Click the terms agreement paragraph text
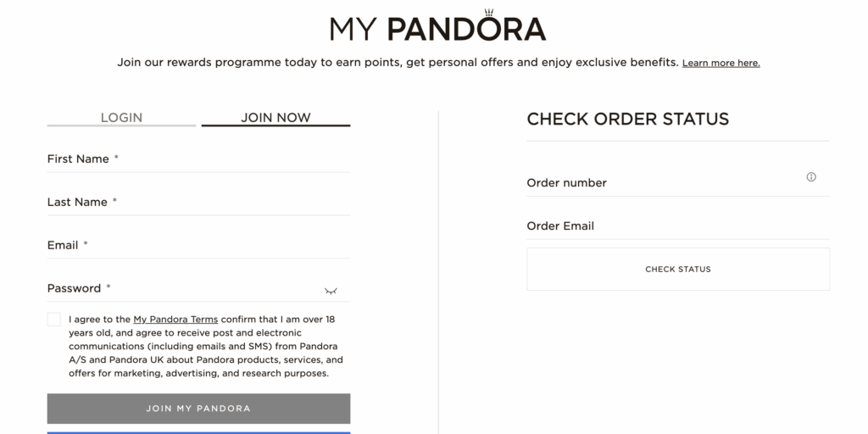868x434 pixels. [x=206, y=347]
